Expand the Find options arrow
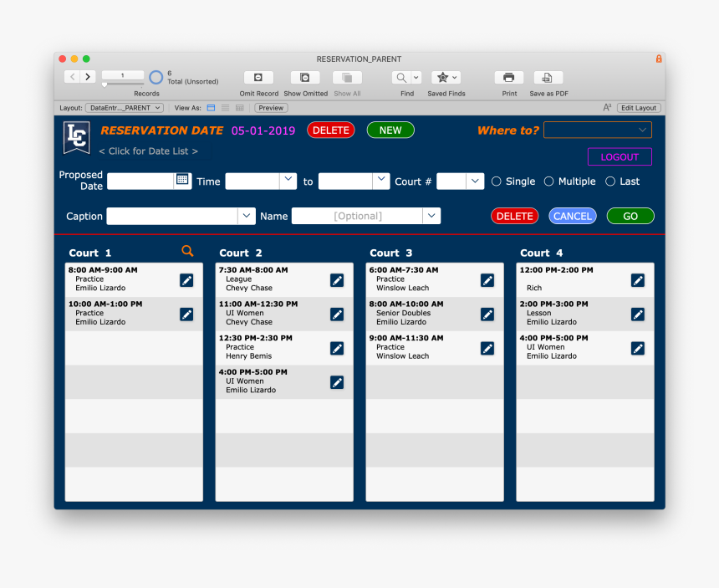Viewport: 719px width, 588px height. 416,78
